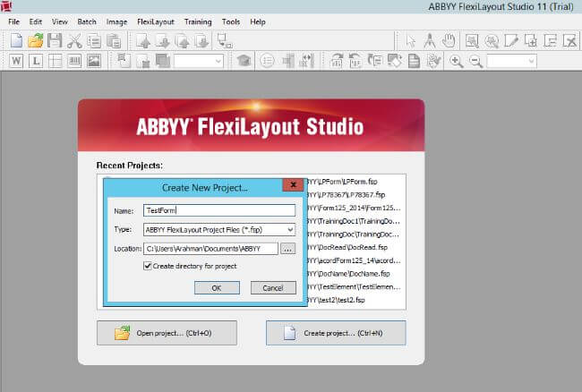582x392 pixels.
Task: Toggle the Create directory for project checkbox
Action: (148, 266)
